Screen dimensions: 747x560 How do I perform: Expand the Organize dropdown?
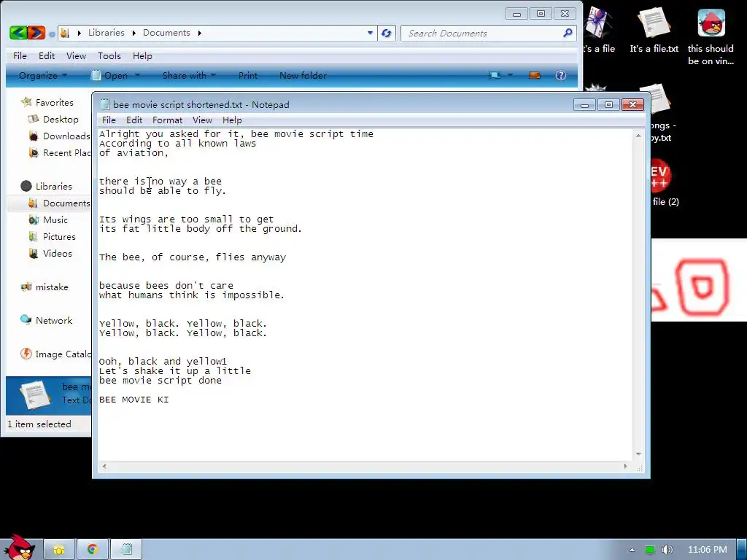click(x=43, y=75)
